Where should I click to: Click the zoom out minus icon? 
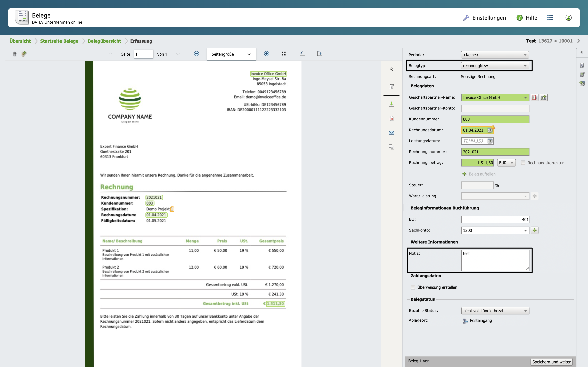pos(196,54)
